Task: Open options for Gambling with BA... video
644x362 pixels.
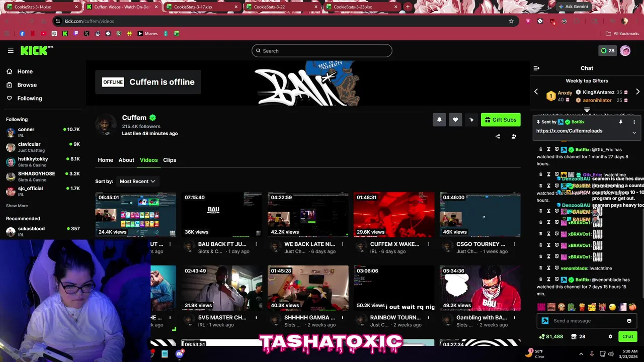Action: 514,318
